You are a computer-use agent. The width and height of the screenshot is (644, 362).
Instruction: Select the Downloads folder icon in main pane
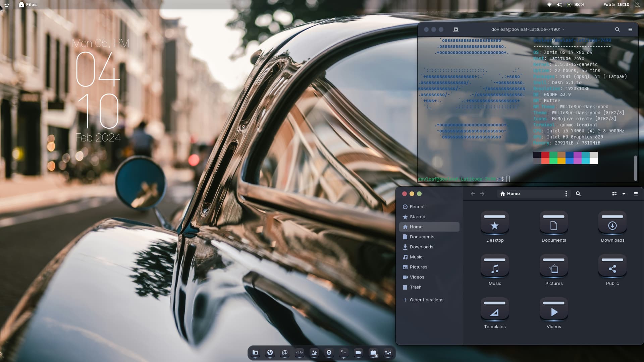[x=612, y=223]
